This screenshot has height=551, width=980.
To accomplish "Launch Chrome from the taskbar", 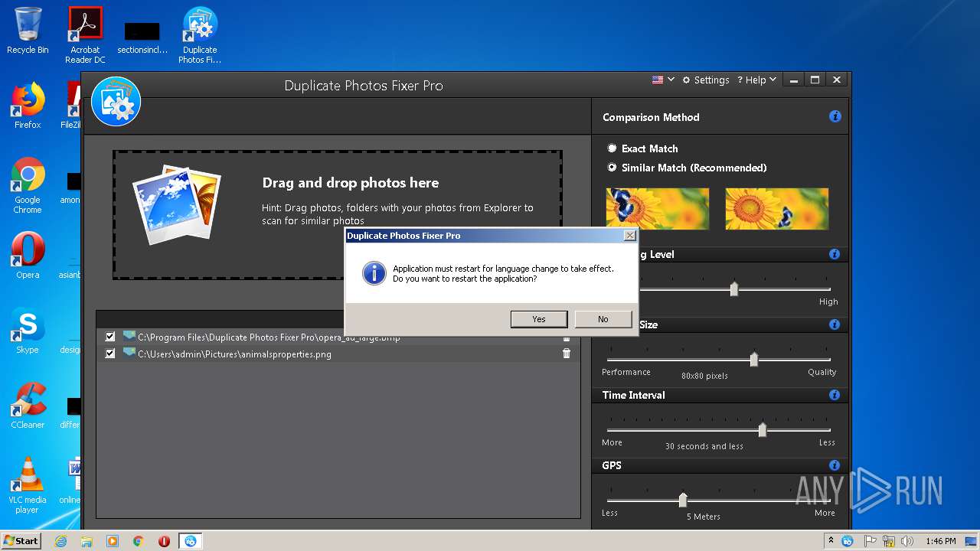I will (x=139, y=541).
